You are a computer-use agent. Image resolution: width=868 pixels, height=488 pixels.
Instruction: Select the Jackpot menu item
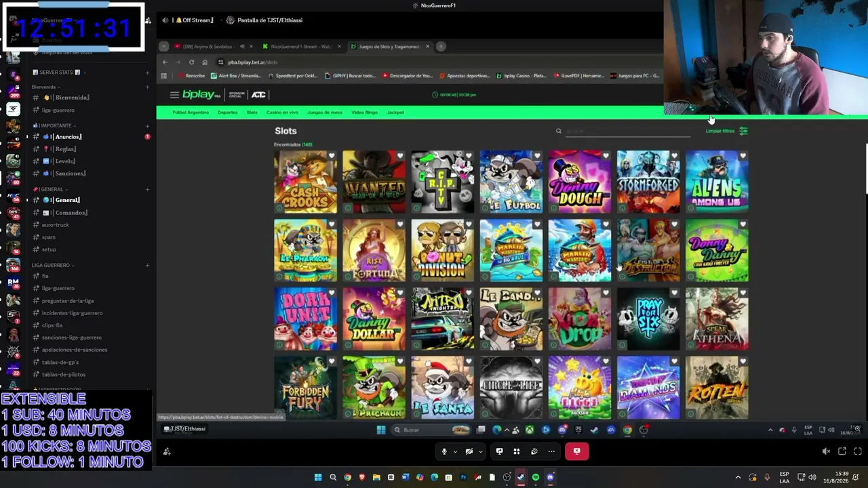click(x=395, y=113)
